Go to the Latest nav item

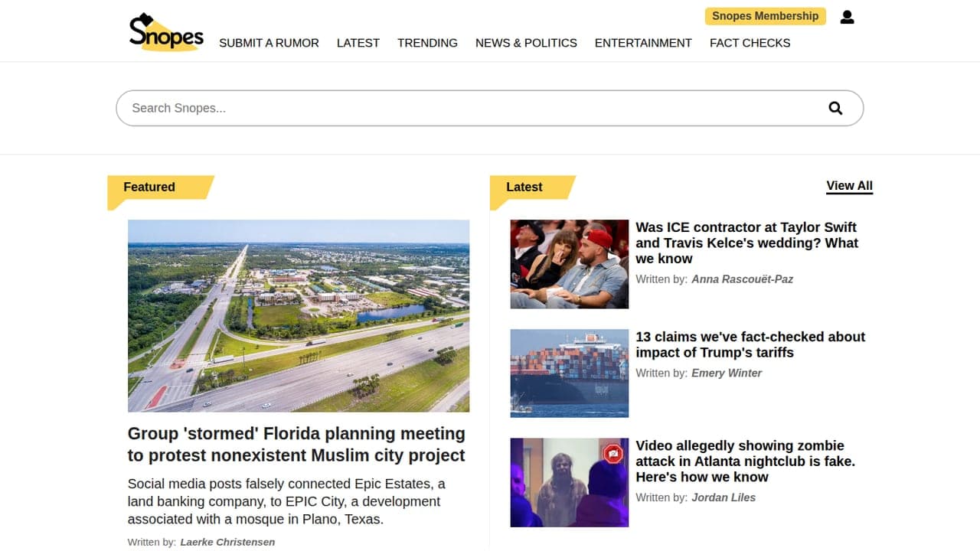(x=358, y=43)
